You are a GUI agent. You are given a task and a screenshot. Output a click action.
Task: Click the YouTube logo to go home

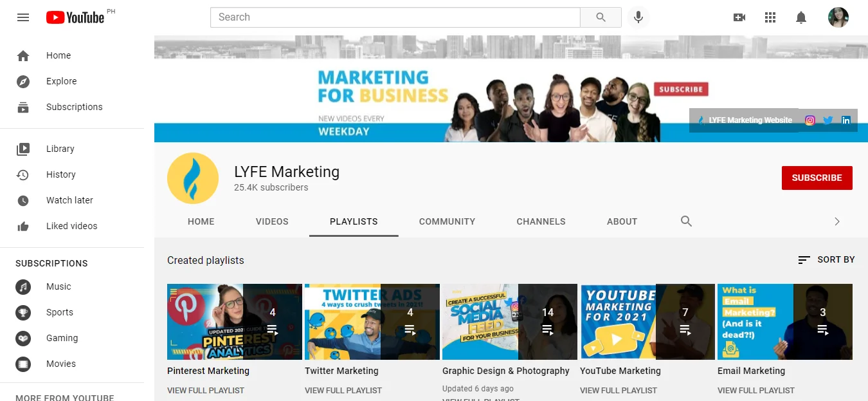(x=75, y=17)
